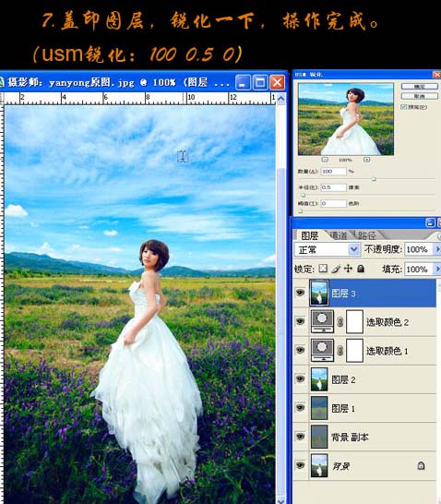
Task: Click zoom in plus button under sharpen preview
Action: click(x=367, y=160)
